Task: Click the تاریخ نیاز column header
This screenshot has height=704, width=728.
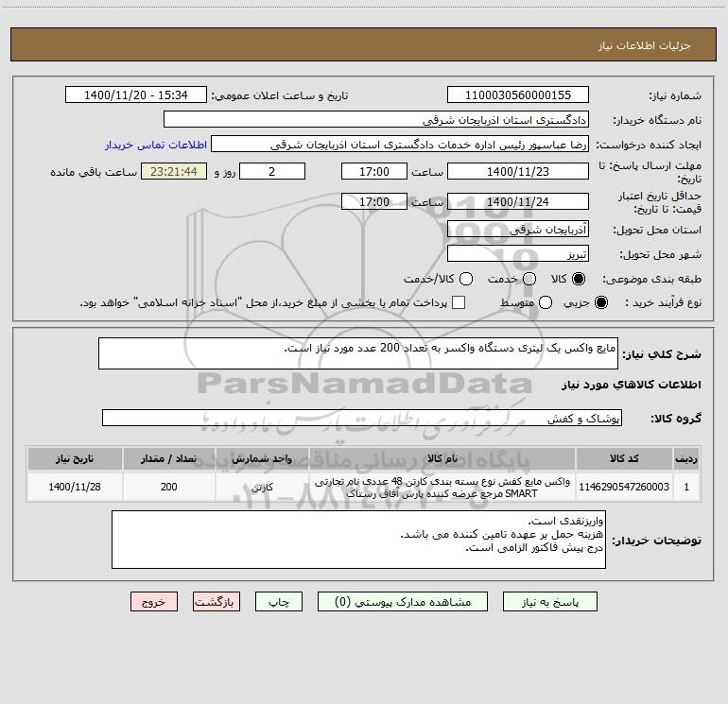Action: point(75,458)
